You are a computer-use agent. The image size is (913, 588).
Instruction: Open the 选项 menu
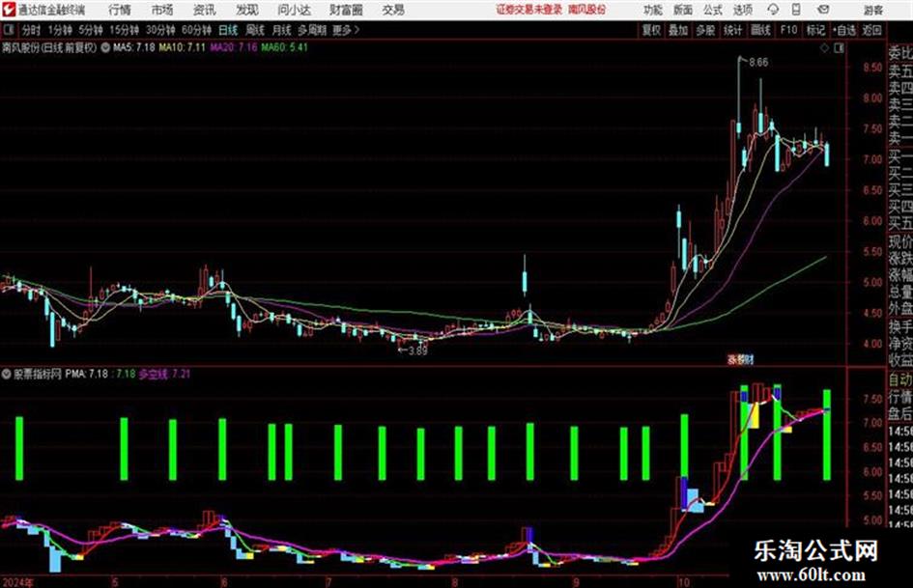[742, 10]
